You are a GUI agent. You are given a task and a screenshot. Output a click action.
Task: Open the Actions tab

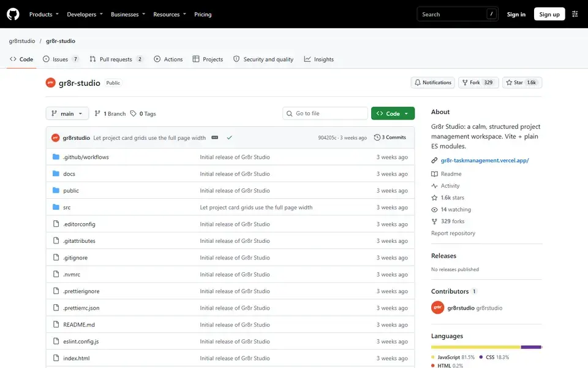click(x=168, y=59)
